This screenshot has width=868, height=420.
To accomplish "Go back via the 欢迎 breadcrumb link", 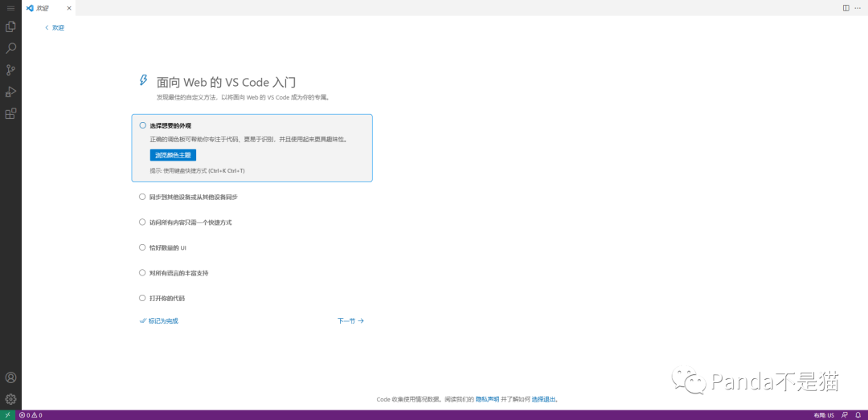I will pos(55,27).
